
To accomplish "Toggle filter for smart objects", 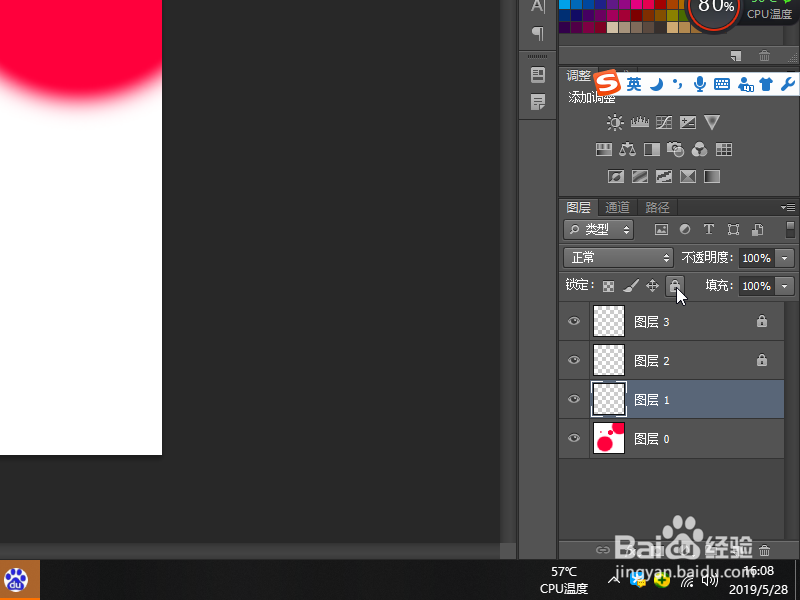I will 757,230.
